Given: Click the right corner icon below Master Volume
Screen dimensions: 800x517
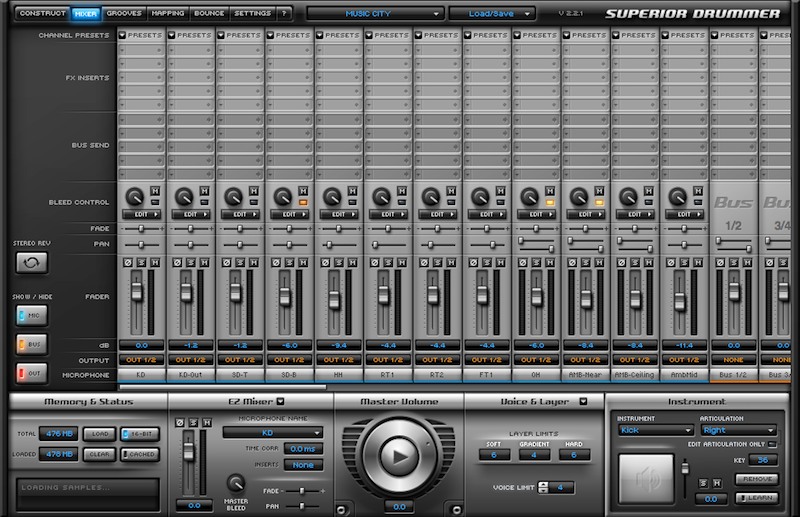Looking at the screenshot, I should (457, 509).
